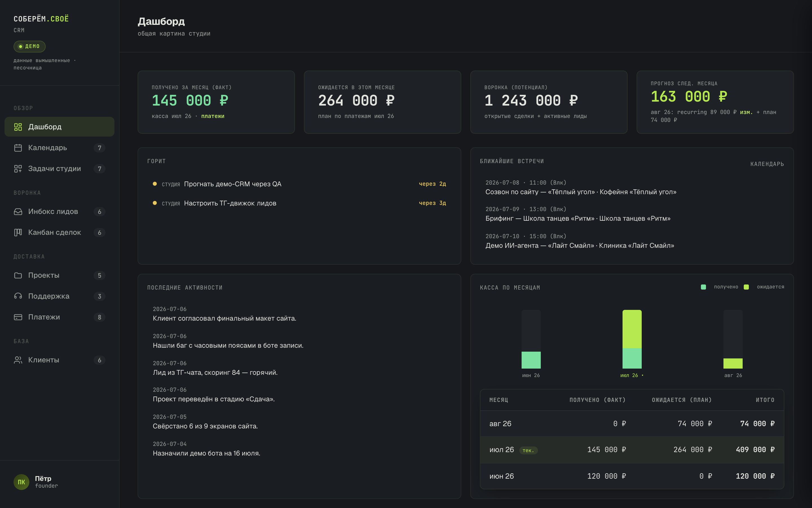The image size is (812, 508).
Task: Click the июн 26 chart bar
Action: (531, 339)
